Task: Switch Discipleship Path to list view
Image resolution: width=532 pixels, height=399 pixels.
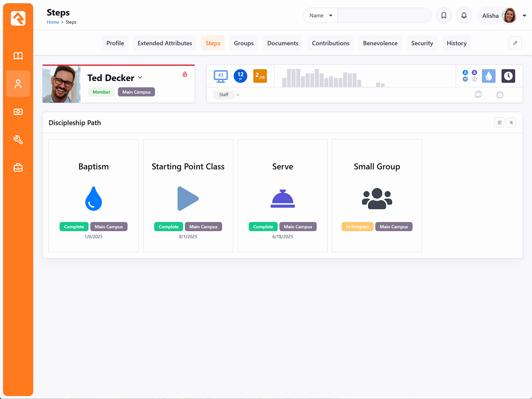Action: 511,123
